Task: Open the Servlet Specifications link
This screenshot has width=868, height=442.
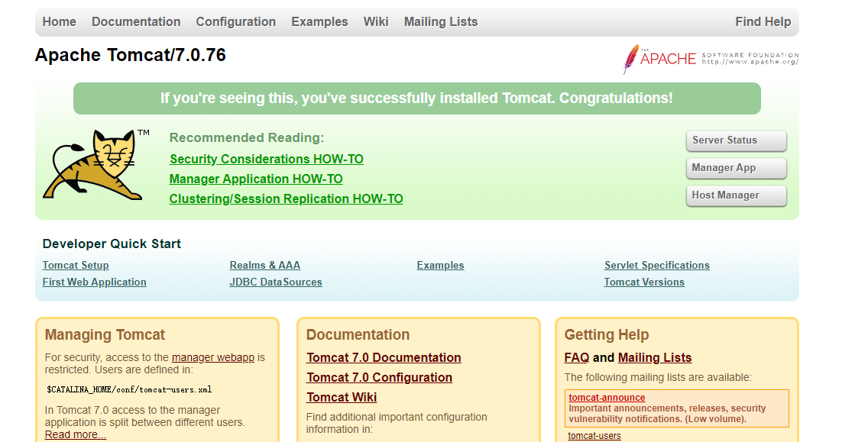Action: (657, 266)
